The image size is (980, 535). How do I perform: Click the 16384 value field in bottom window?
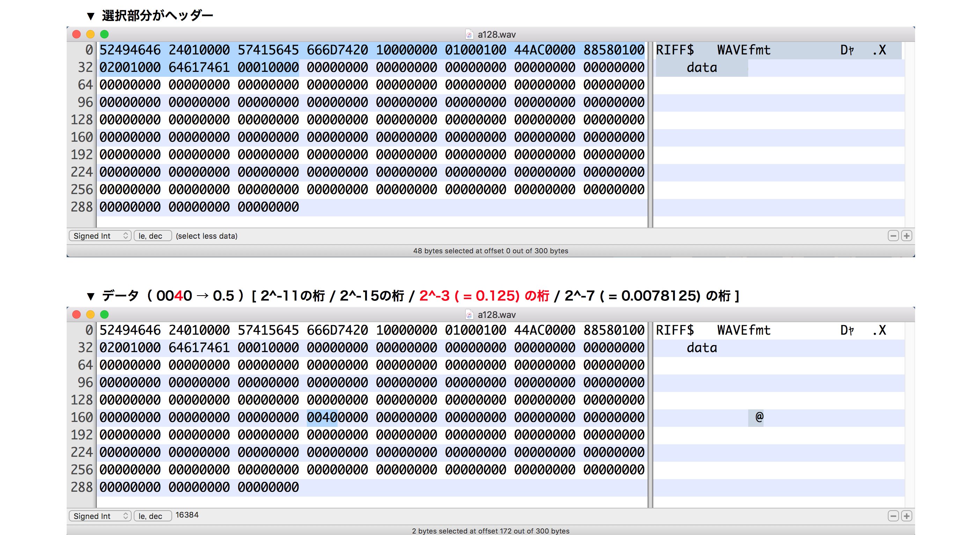click(187, 515)
